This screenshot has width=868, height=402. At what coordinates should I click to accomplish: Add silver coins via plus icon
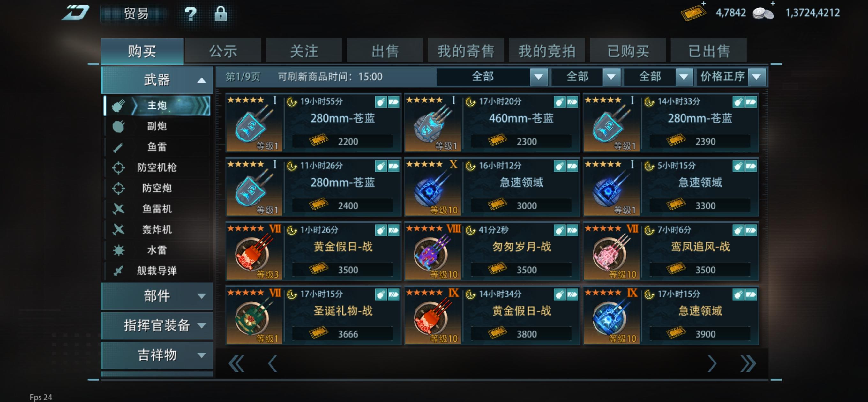[773, 4]
